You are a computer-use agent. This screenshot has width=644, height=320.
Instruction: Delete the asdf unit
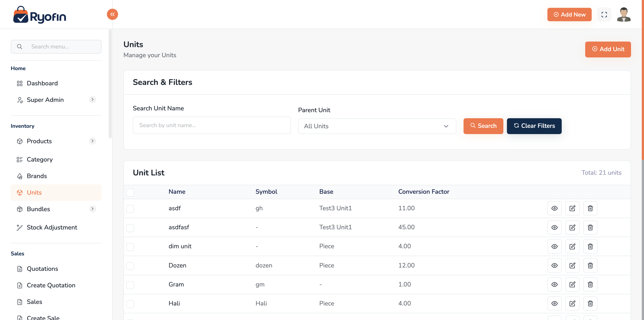tap(590, 208)
